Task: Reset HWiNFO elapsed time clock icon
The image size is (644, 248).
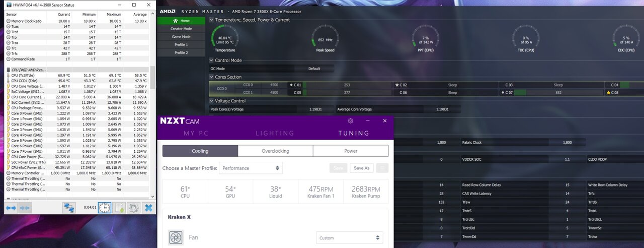Action: click(x=104, y=207)
